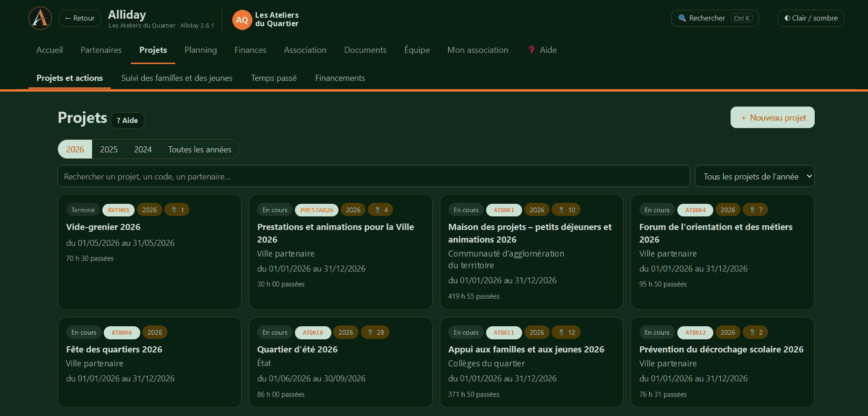Open the Vide-grenier 2026 project
This screenshot has height=416, width=868.
(x=150, y=252)
